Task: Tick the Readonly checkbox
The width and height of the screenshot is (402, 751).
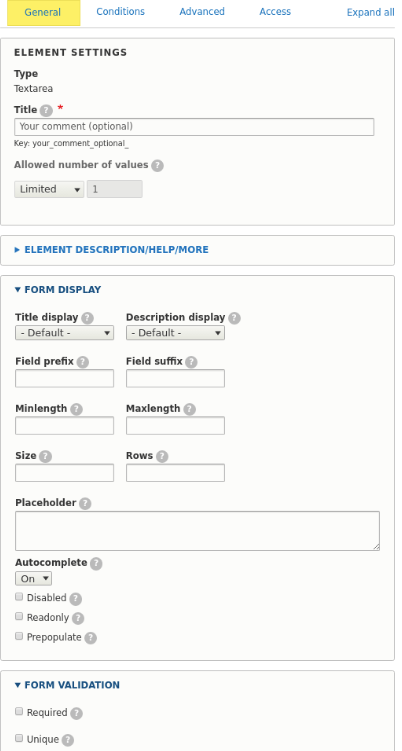Action: pyautogui.click(x=19, y=616)
